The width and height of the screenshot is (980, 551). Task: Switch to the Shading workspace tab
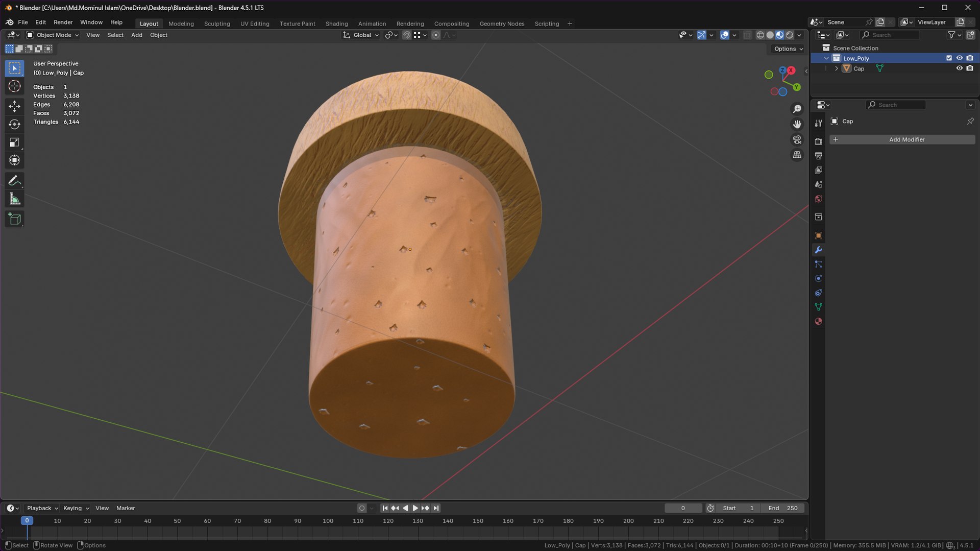(336, 23)
